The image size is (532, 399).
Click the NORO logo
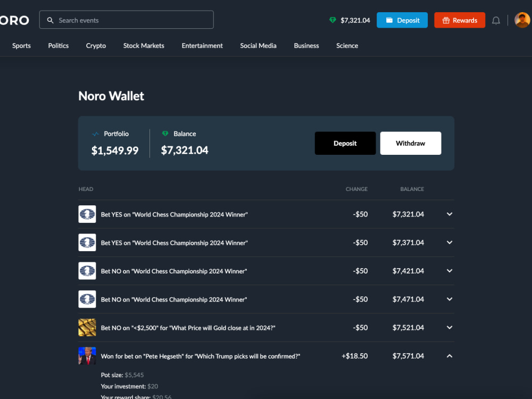click(14, 20)
